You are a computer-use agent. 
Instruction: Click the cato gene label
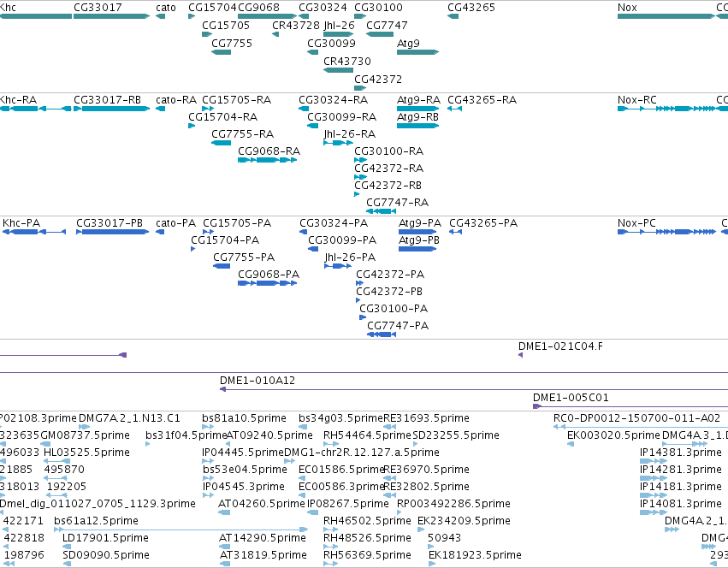pyautogui.click(x=166, y=8)
